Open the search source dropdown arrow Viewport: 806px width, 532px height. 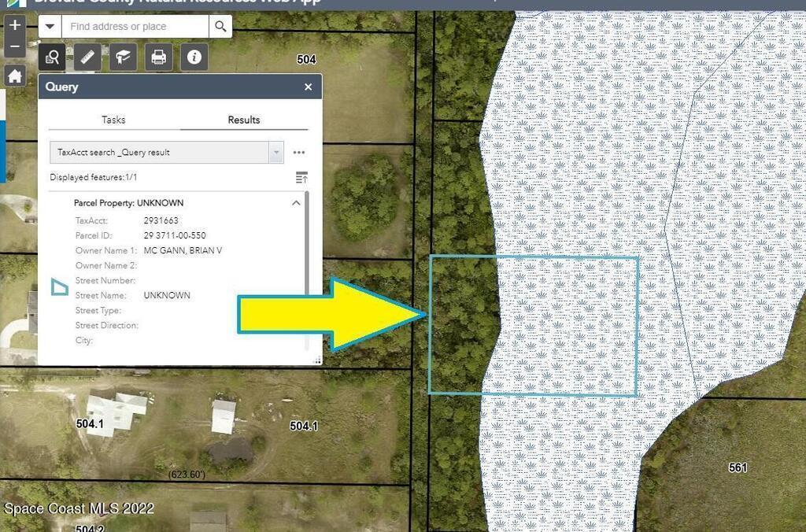[x=50, y=27]
